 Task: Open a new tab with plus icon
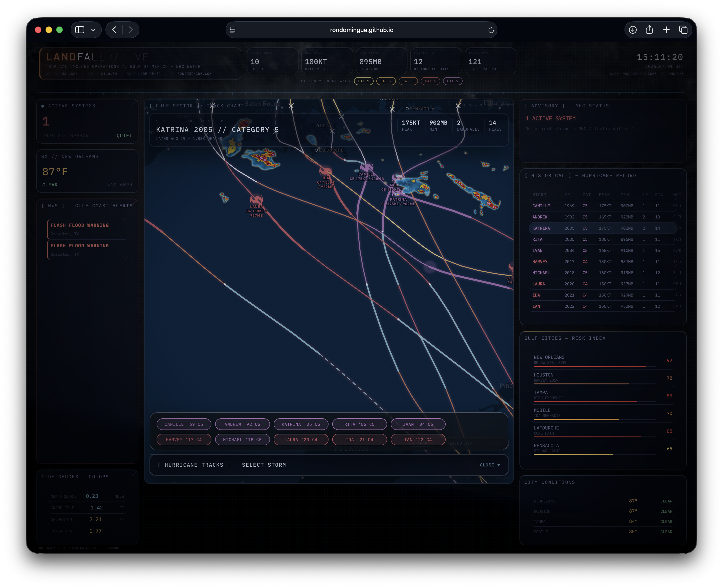pos(666,30)
